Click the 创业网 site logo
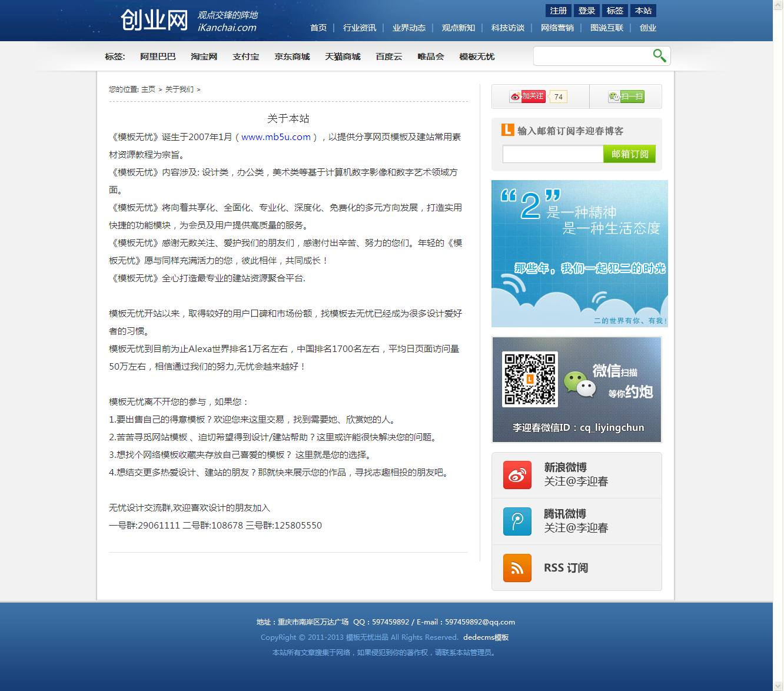This screenshot has height=691, width=784. (154, 21)
